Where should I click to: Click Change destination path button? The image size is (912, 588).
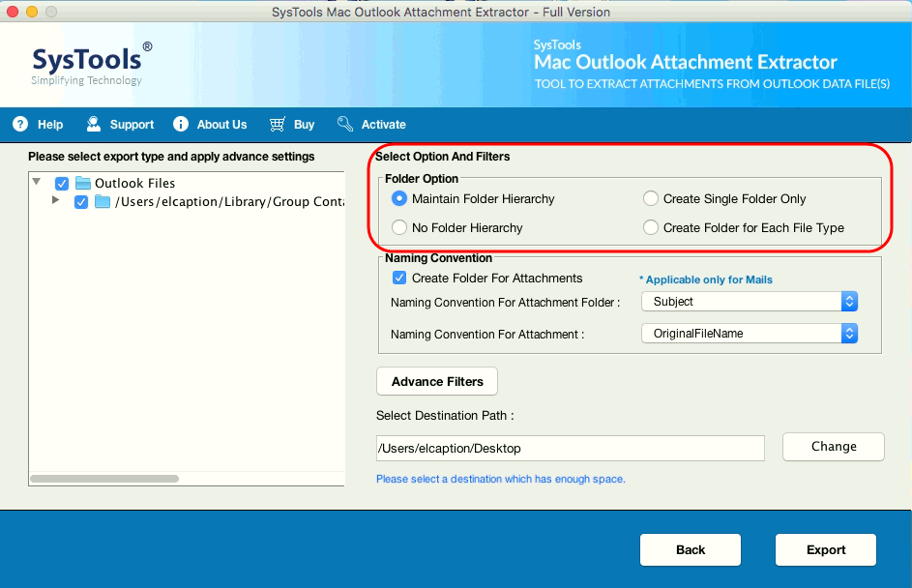(834, 447)
